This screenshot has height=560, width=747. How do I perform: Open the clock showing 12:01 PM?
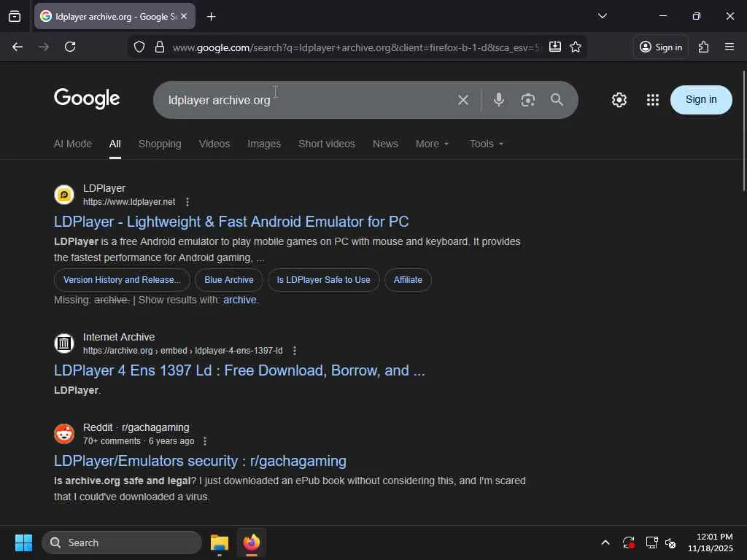coord(711,542)
